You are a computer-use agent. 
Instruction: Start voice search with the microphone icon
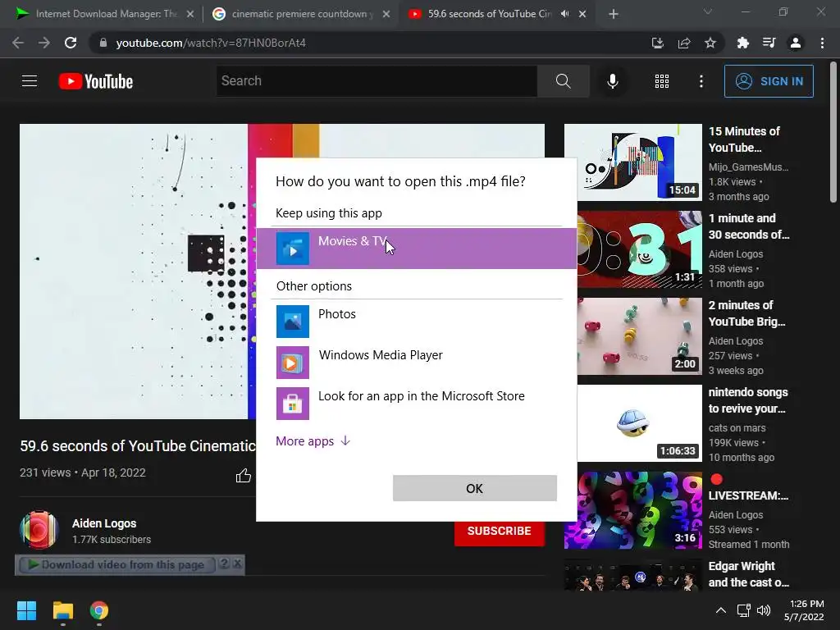point(612,81)
